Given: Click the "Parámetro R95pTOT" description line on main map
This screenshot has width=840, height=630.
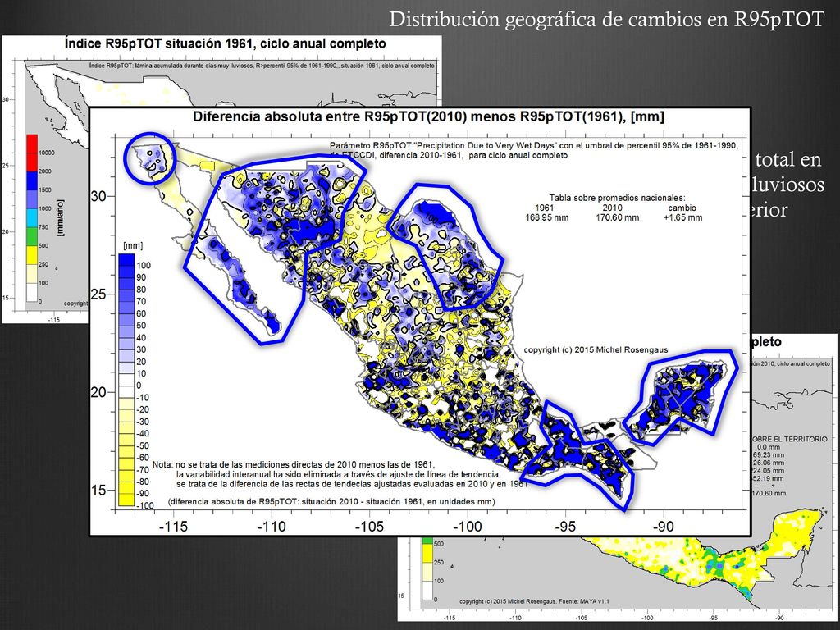Looking at the screenshot, I should (x=533, y=146).
